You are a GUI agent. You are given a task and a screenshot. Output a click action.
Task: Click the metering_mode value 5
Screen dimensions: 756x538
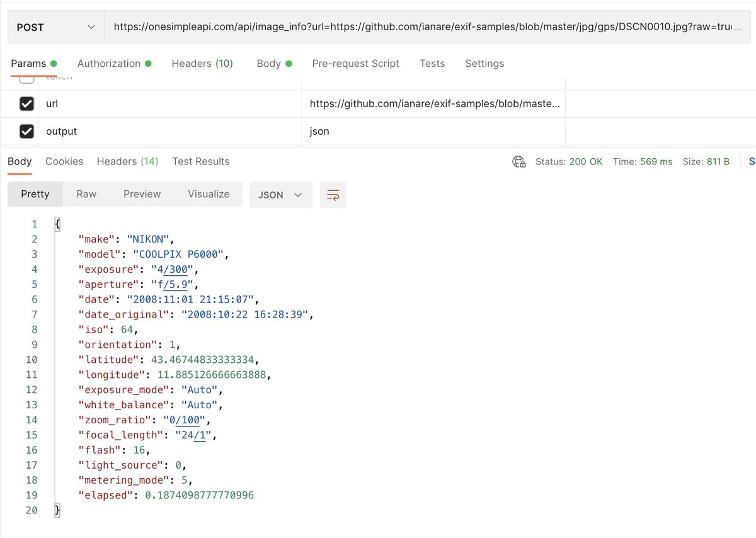[184, 481]
